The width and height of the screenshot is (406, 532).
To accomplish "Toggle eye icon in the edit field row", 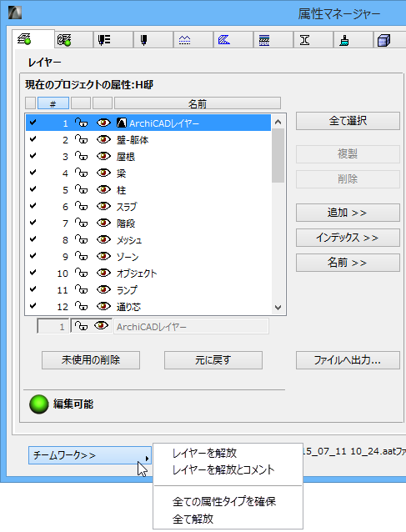I will 101,326.
